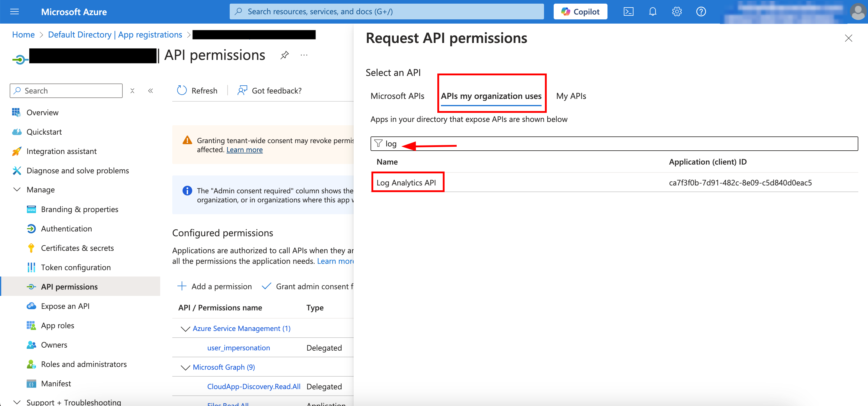Open the notifications bell
868x406 pixels.
[653, 12]
